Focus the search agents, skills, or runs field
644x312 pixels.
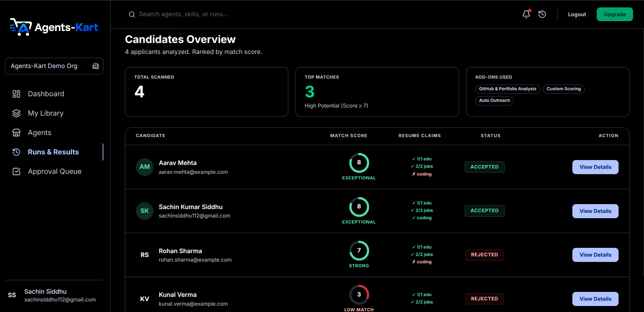pyautogui.click(x=183, y=14)
